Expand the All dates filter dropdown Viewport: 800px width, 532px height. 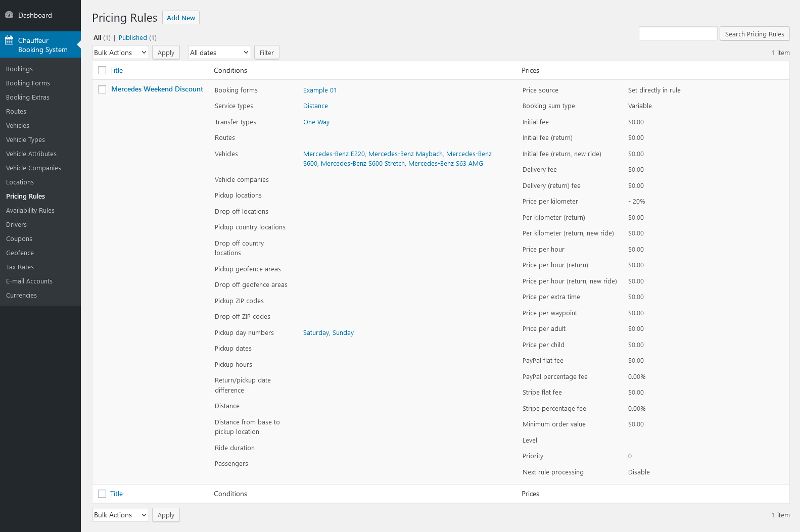coord(219,53)
